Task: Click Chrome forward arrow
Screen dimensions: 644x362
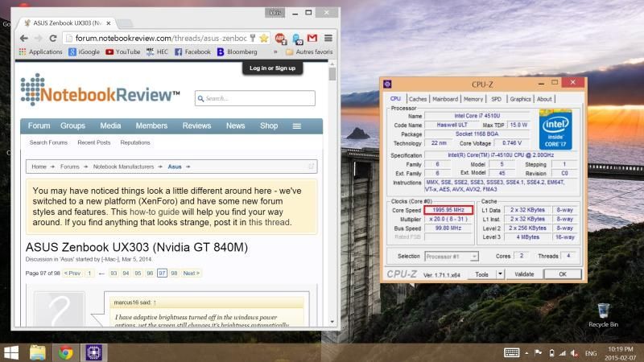Action: click(38, 38)
